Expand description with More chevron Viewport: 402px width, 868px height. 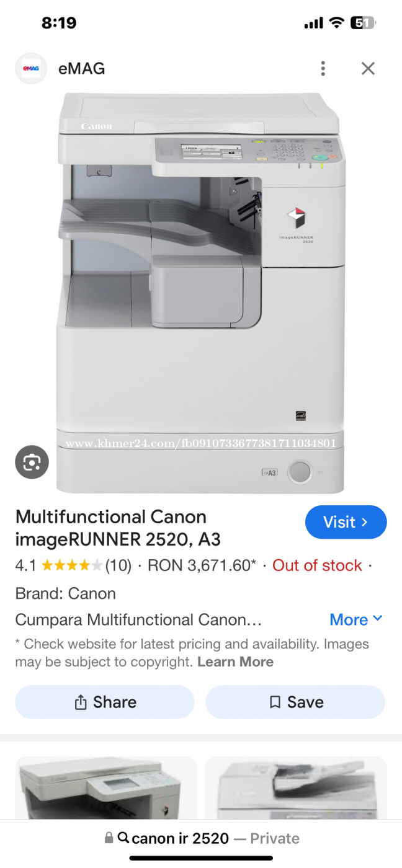tap(356, 619)
